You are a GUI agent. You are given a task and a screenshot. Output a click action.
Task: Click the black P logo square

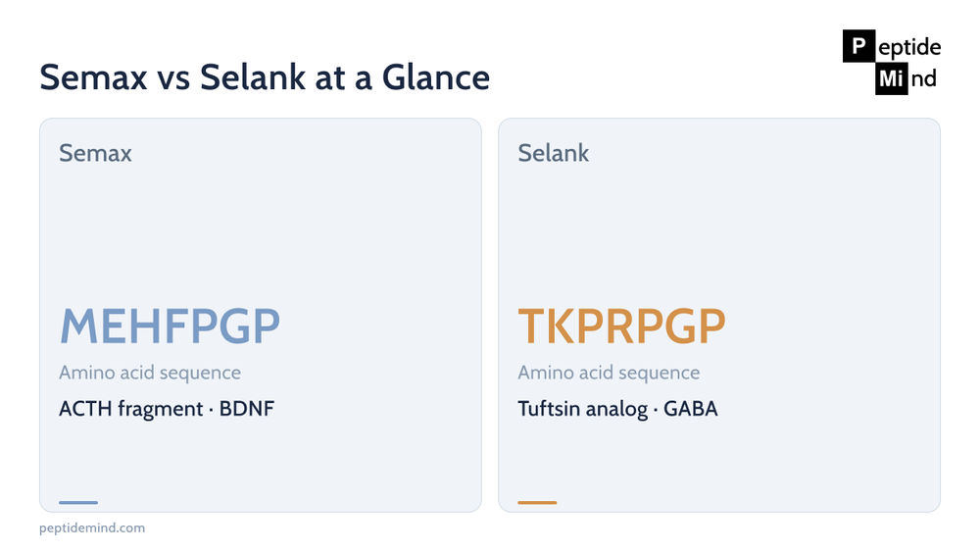click(858, 46)
